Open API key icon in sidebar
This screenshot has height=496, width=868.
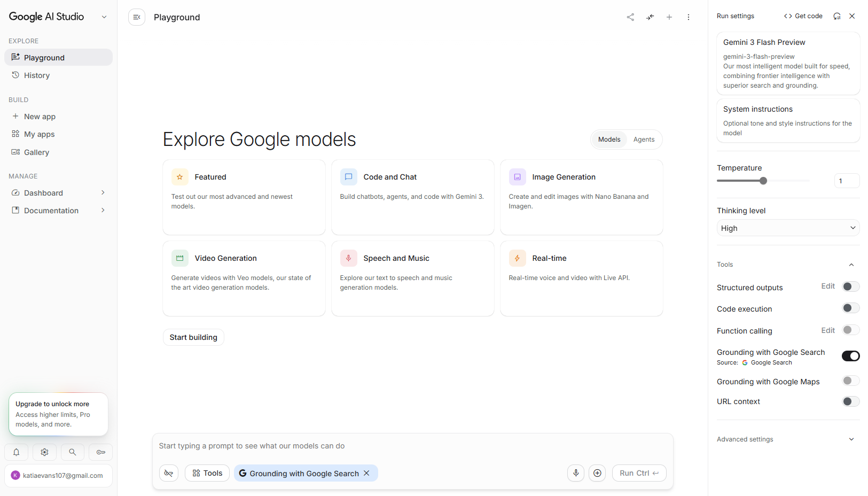click(x=100, y=452)
